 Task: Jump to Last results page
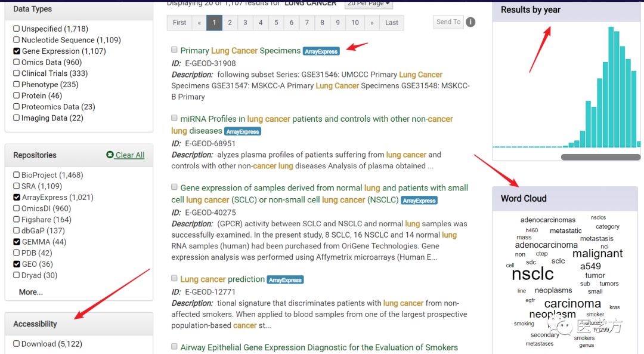[392, 23]
